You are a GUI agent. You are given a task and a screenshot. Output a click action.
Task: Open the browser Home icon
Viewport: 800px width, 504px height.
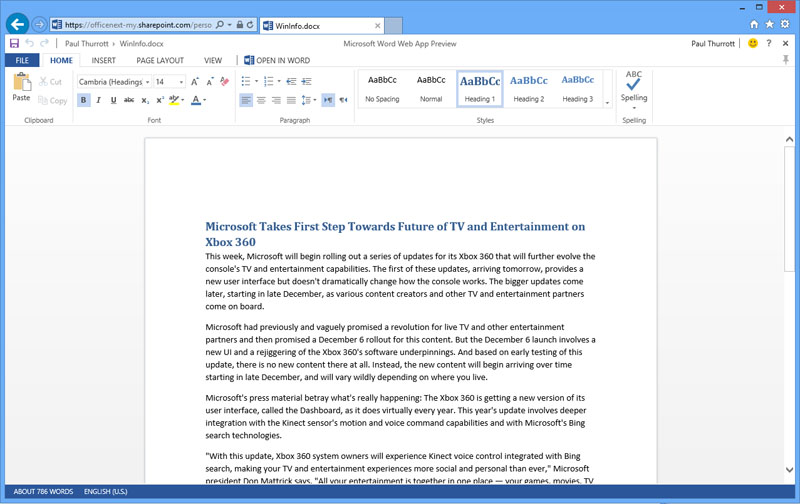pos(754,24)
